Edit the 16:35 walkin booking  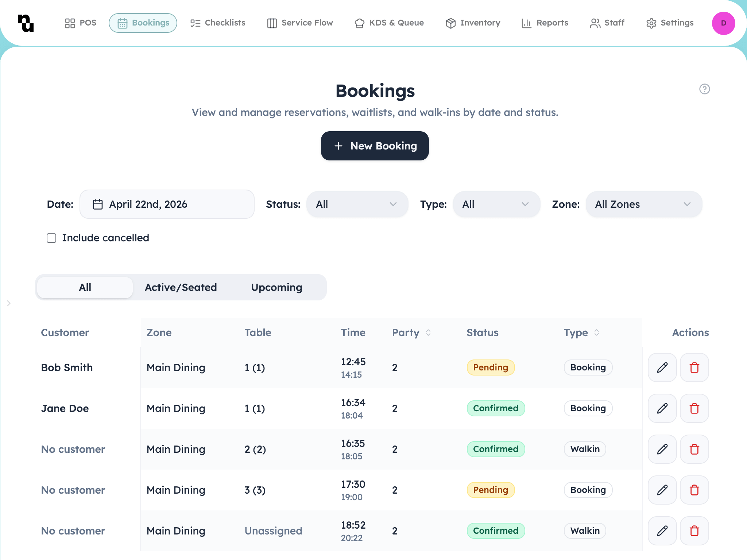(662, 449)
